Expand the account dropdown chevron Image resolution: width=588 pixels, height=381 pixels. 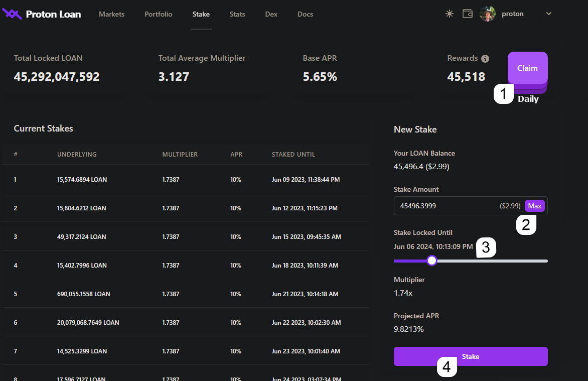549,14
